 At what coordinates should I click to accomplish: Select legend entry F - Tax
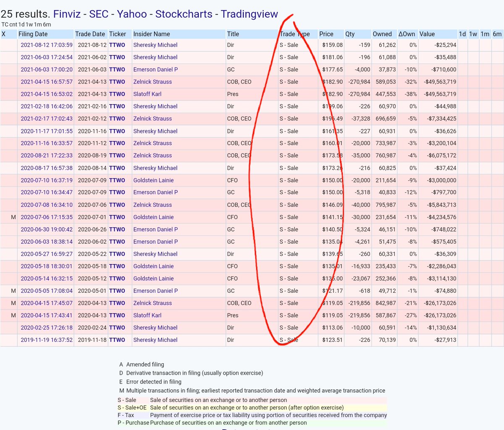[126, 415]
